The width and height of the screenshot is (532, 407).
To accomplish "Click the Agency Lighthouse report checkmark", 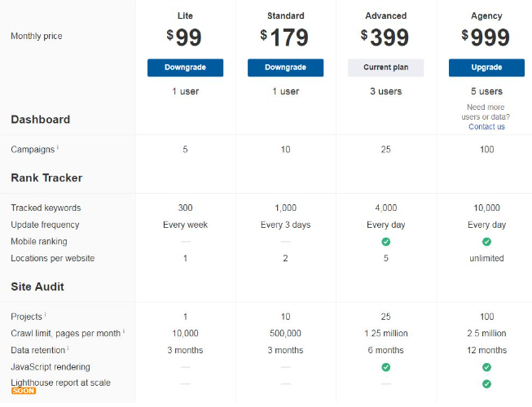I will 486,383.
